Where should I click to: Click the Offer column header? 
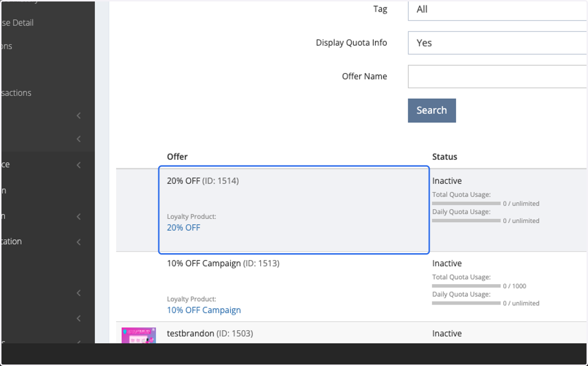click(x=177, y=157)
